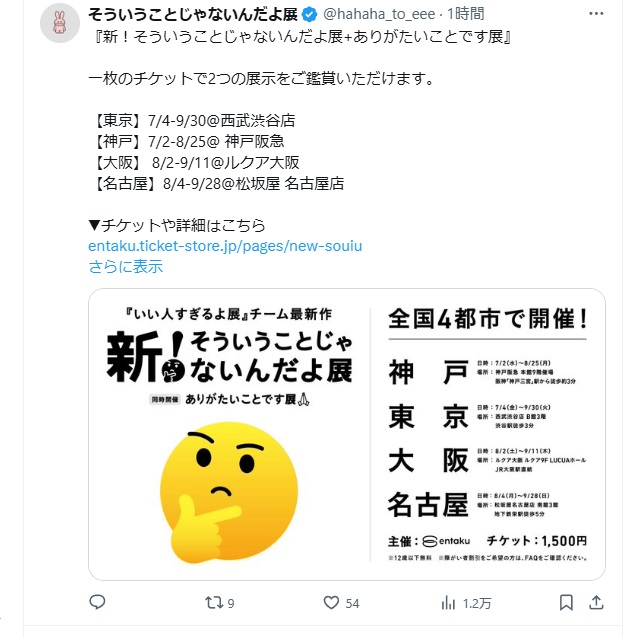Viewport: 640px width, 638px height.
Task: Open the rabbit profile avatar
Action: coord(60,23)
